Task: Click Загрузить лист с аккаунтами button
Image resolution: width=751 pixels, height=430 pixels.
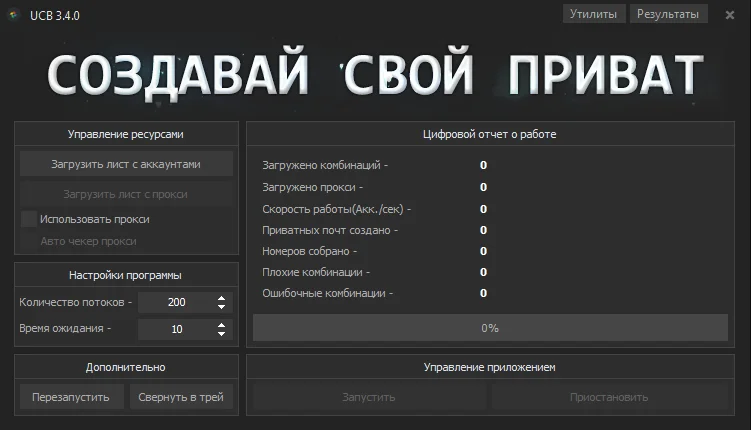Action: point(126,164)
